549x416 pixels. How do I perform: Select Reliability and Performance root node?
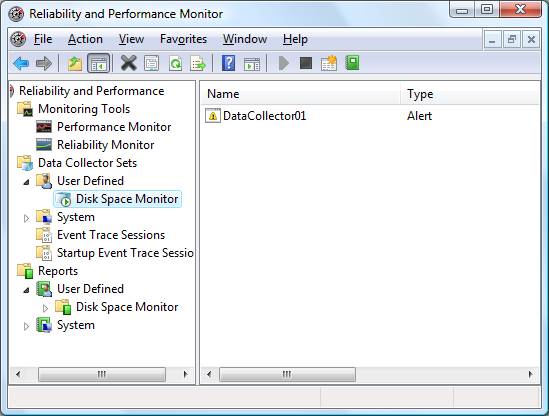(x=91, y=91)
